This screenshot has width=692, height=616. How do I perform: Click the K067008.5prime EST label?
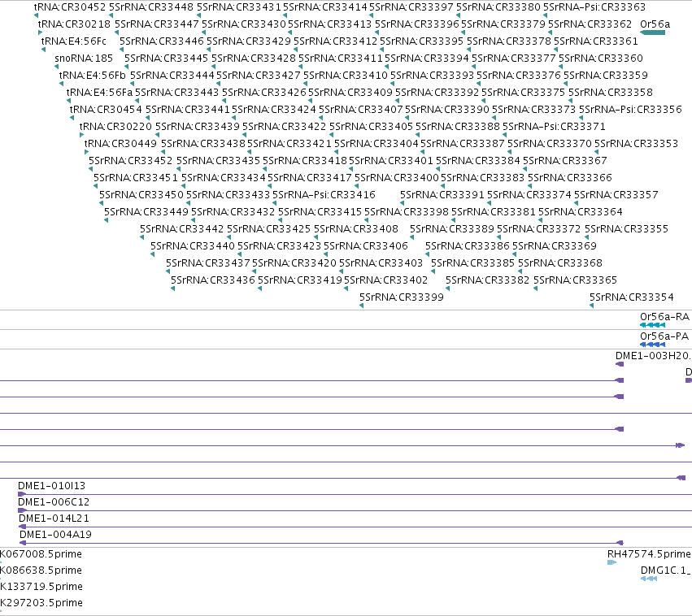[41, 553]
